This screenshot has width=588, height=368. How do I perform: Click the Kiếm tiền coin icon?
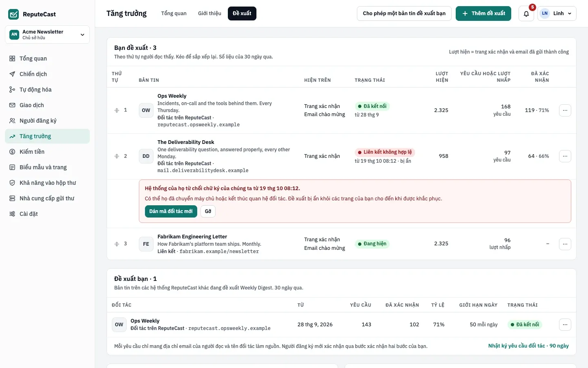click(12, 152)
